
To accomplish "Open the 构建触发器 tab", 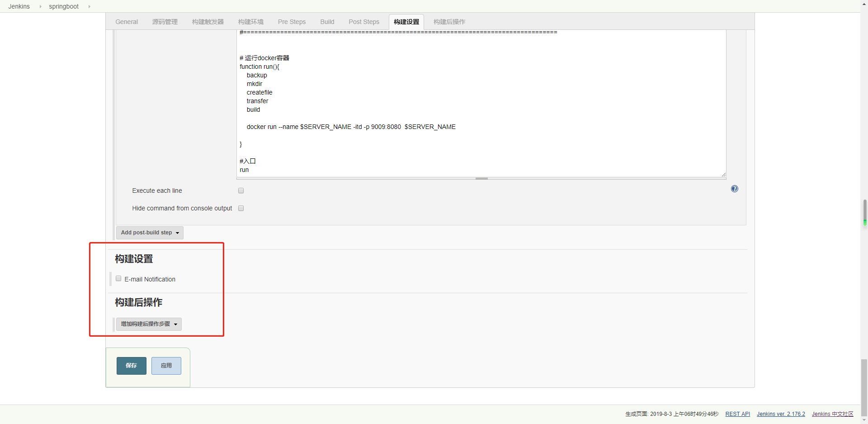I will (208, 22).
